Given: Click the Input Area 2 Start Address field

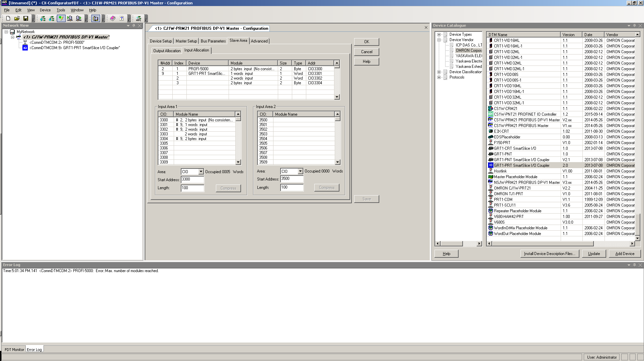Looking at the screenshot, I should tap(292, 179).
